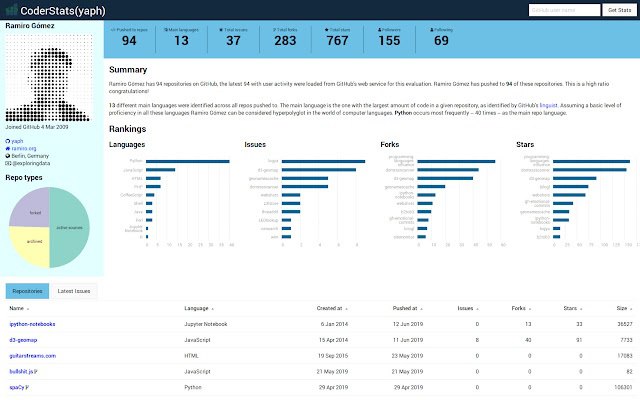Click the CoderStats bar chart logo
The width and height of the screenshot is (640, 400).
[11, 10]
